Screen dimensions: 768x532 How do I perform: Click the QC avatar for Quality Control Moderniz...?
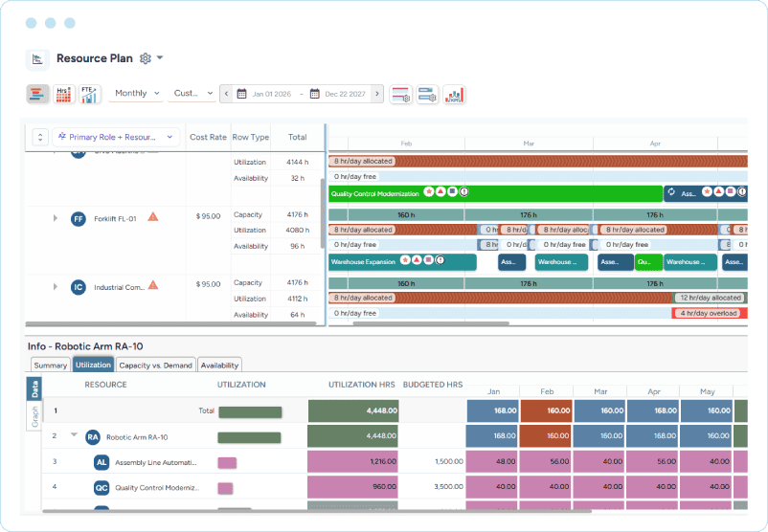(102, 488)
